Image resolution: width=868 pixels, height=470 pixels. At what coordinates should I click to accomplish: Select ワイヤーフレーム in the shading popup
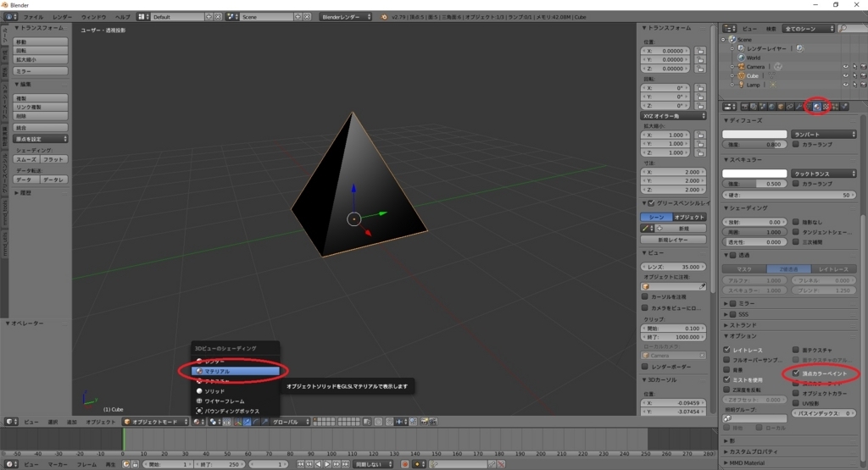pos(236,401)
